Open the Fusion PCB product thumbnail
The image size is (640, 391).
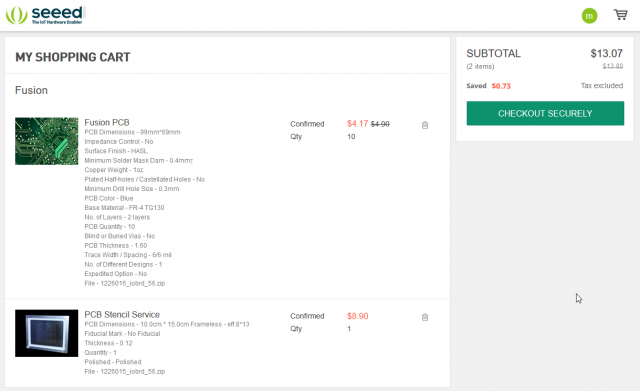tap(47, 141)
